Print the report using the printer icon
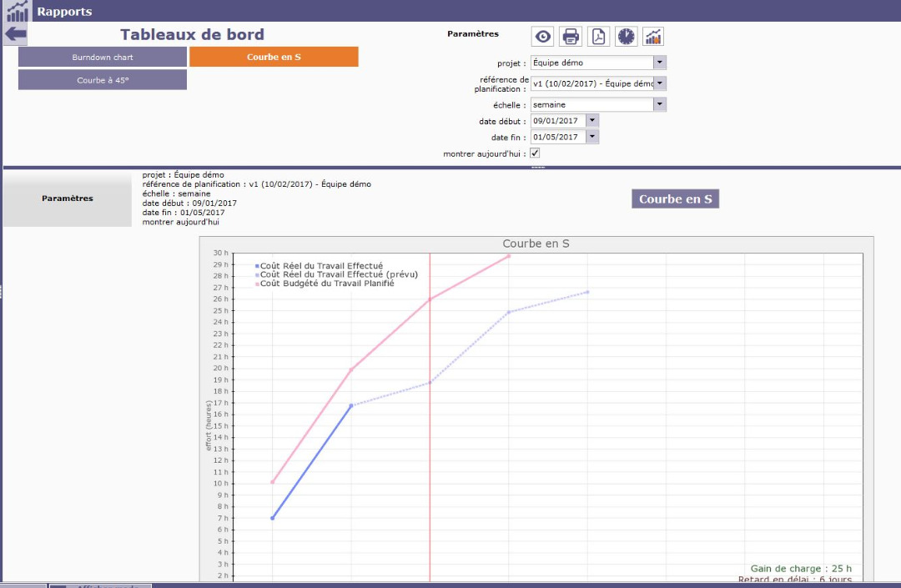Screen dimensions: 901x588 (x=571, y=37)
